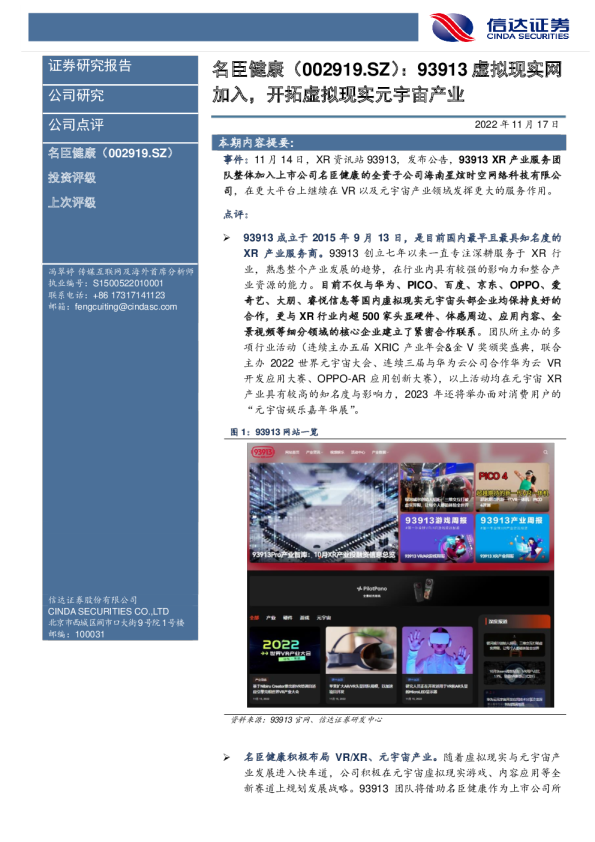Viewport: 595px width, 842px height.
Task: Open the 2022 世界VR产业大会 article thumbnail
Action: pos(285,650)
